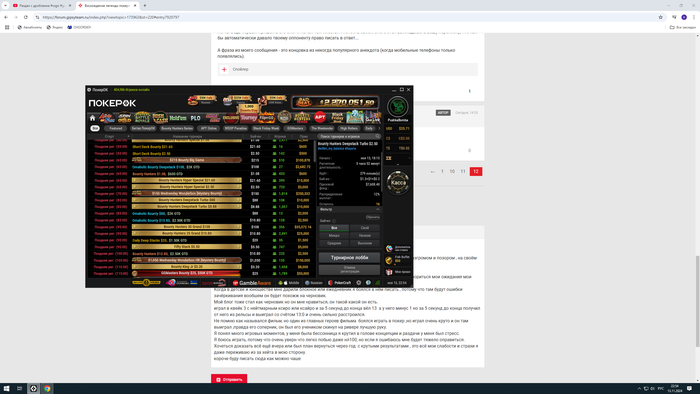Screen dimensions: 700x394
Task: Open the Tourney section icon
Action: pyautogui.click(x=249, y=118)
